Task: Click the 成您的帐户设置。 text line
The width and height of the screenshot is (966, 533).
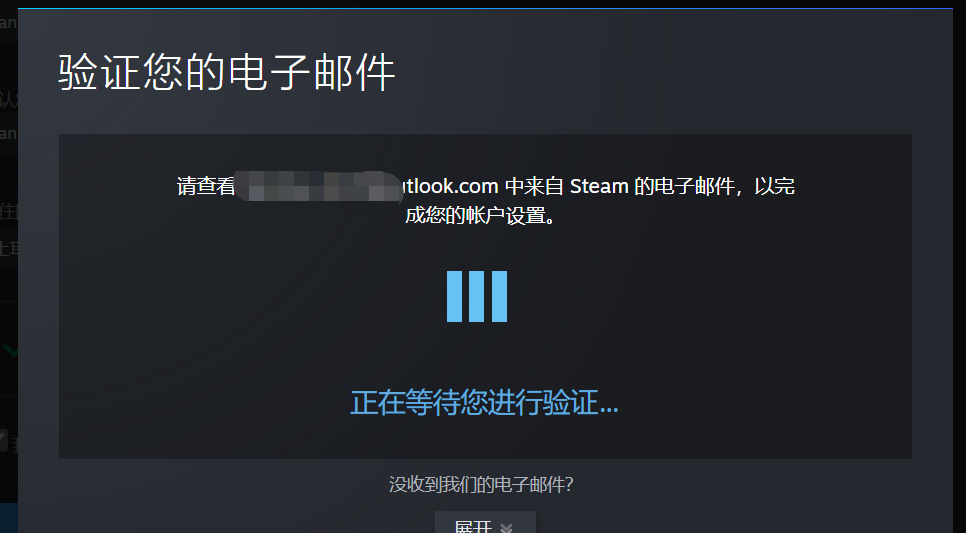Action: (x=481, y=216)
